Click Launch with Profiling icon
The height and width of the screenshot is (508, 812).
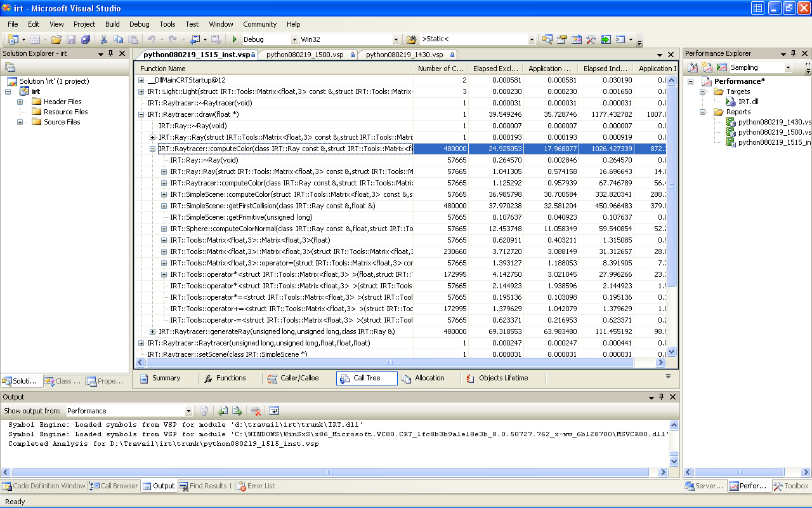click(722, 67)
